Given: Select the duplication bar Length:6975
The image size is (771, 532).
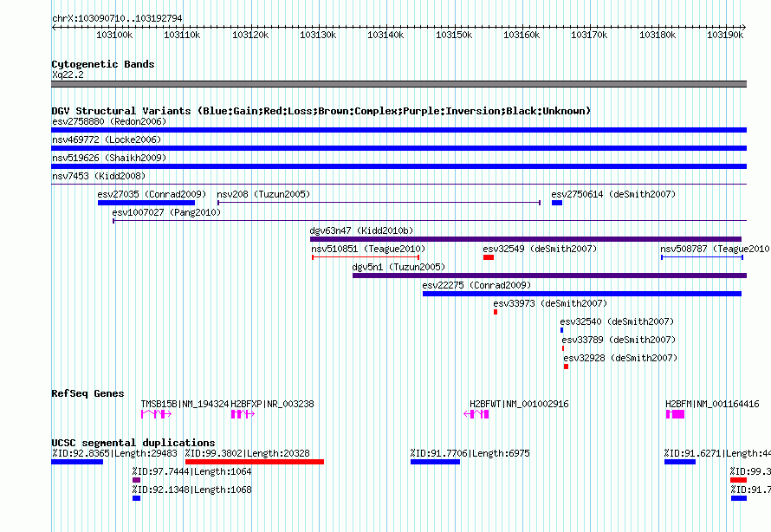Looking at the screenshot, I should 435,462.
